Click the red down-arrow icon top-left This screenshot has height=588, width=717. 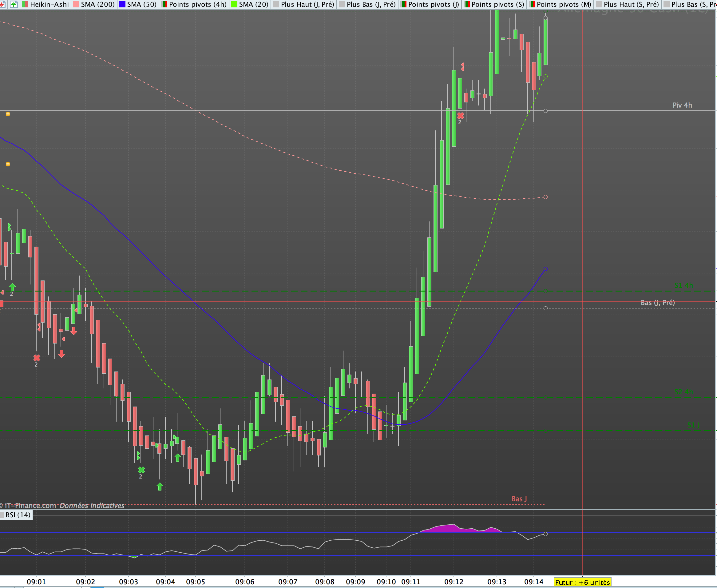(x=2, y=4)
